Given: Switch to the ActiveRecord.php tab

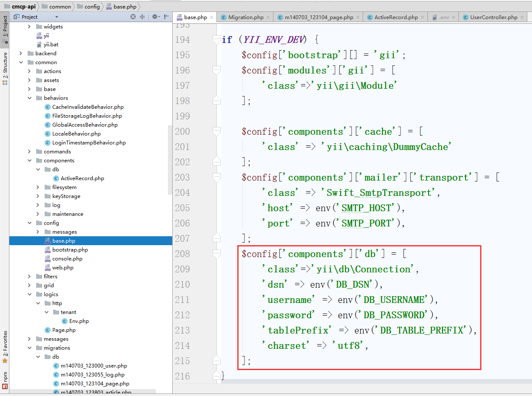Looking at the screenshot, I should (395, 17).
